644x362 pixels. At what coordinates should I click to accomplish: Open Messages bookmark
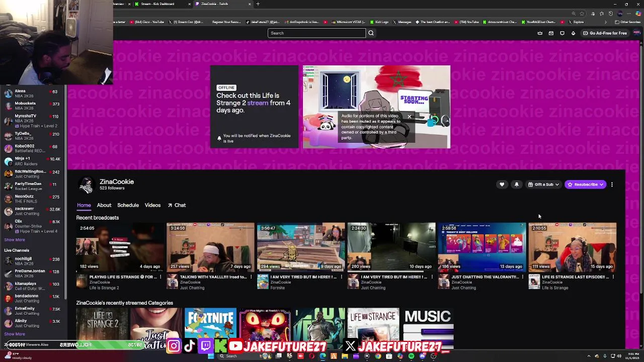(x=402, y=22)
